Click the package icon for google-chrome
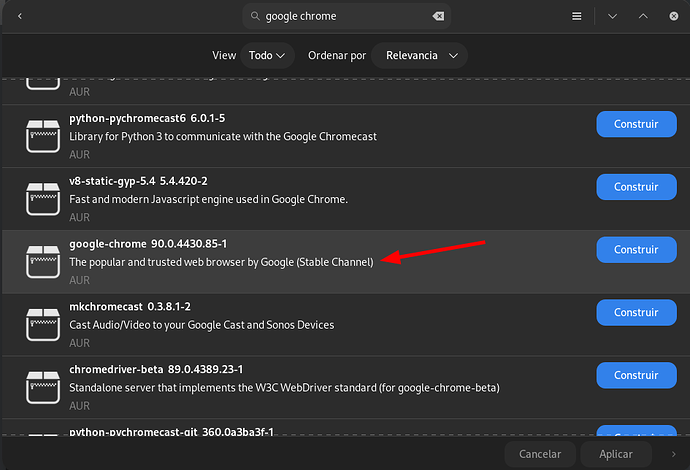 click(43, 262)
